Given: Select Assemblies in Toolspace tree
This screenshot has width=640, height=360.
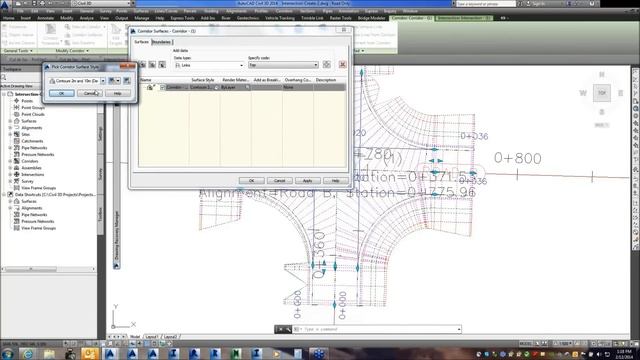Looking at the screenshot, I should (31, 168).
